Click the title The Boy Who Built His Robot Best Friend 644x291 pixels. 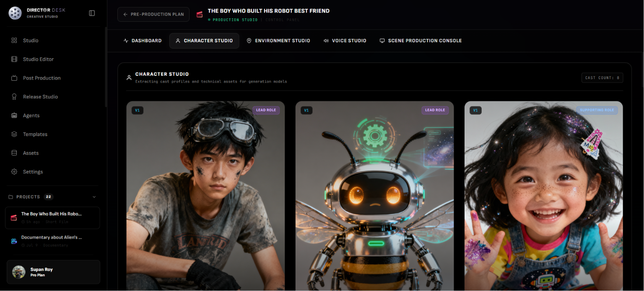(269, 11)
